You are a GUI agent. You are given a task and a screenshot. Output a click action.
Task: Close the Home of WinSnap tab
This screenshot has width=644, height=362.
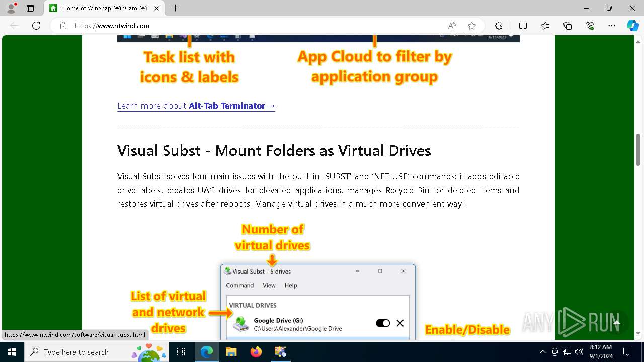157,8
